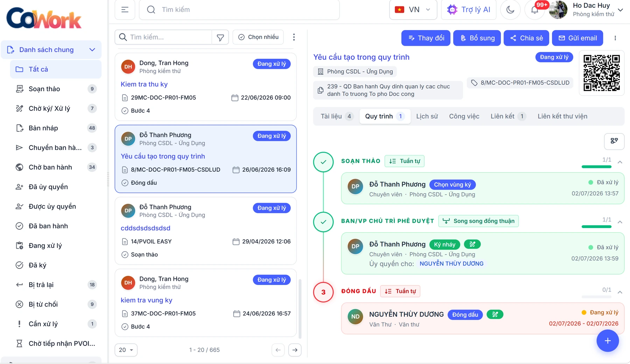The height and width of the screenshot is (364, 630).
Task: Switch to Lịch sử tab
Action: coord(427,116)
